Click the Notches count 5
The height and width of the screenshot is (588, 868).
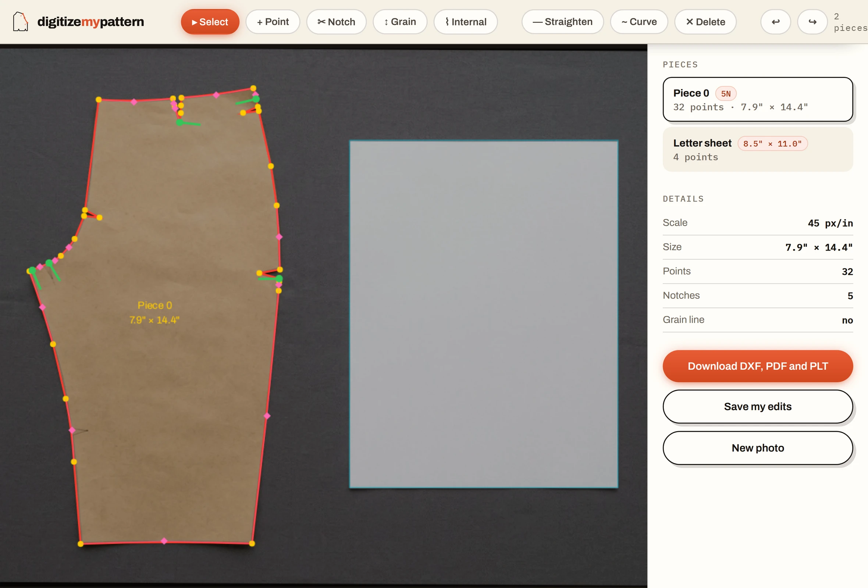[850, 296]
